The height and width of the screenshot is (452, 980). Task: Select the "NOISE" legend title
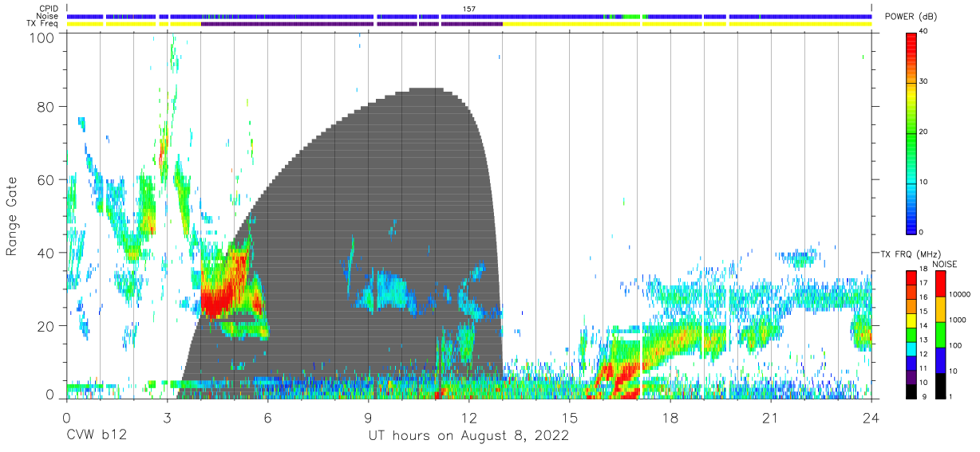click(x=945, y=264)
